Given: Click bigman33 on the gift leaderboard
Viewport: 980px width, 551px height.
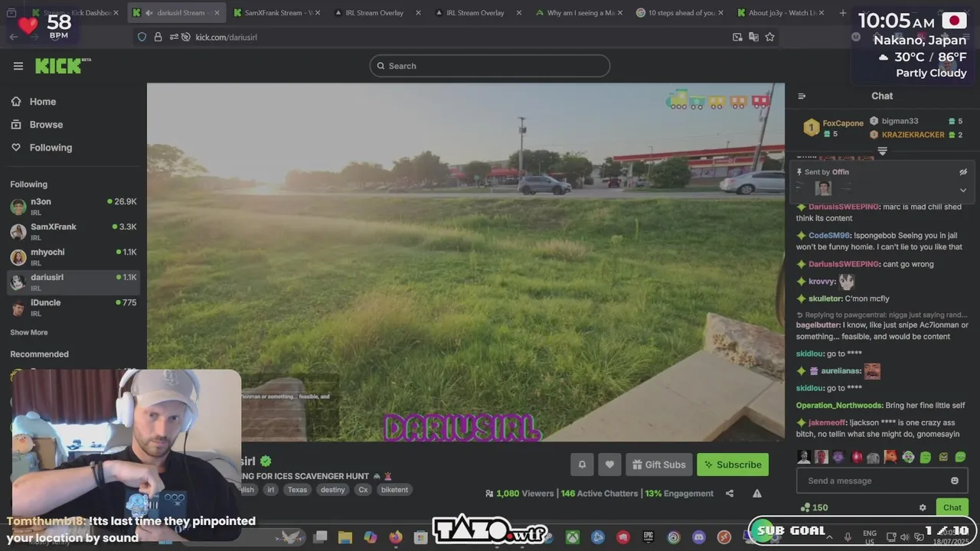Looking at the screenshot, I should pos(900,121).
